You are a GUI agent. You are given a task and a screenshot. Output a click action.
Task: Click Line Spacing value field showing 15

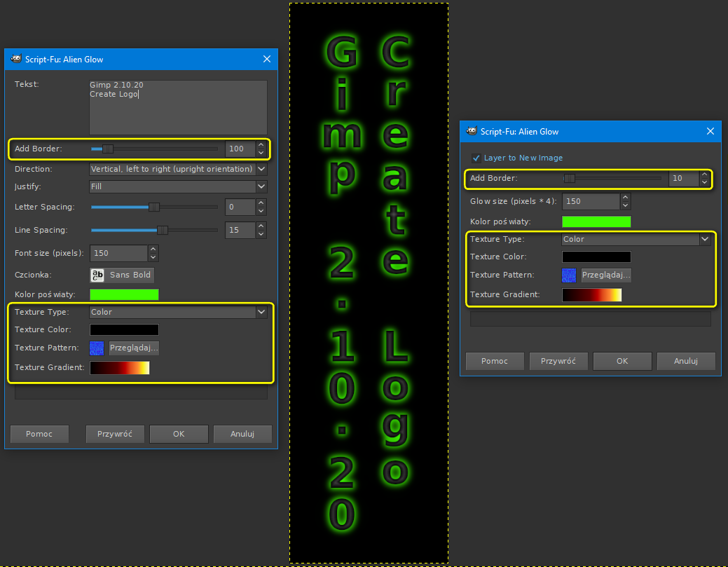[x=240, y=230]
